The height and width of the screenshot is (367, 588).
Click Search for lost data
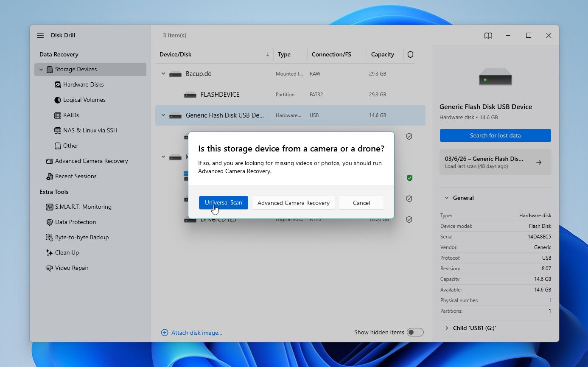(x=496, y=135)
